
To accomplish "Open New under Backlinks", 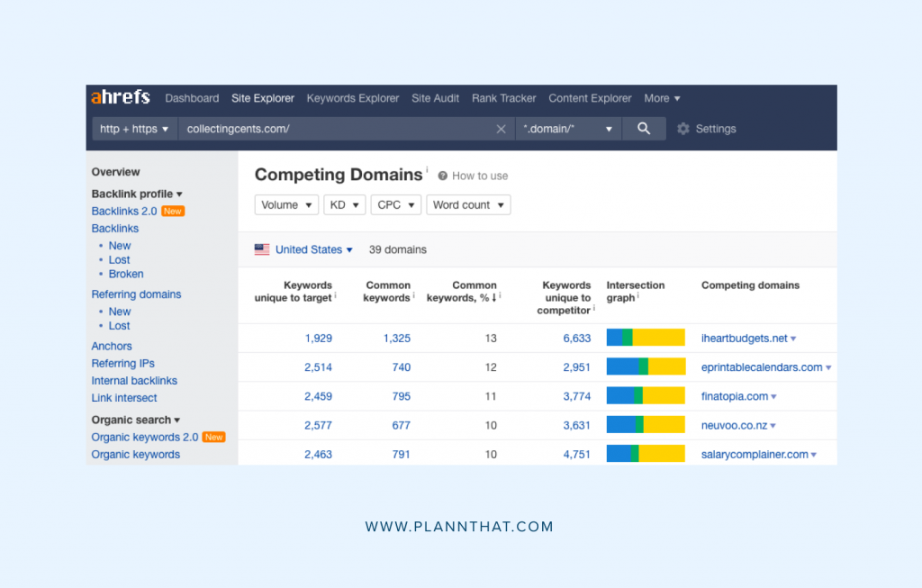I will coord(120,246).
